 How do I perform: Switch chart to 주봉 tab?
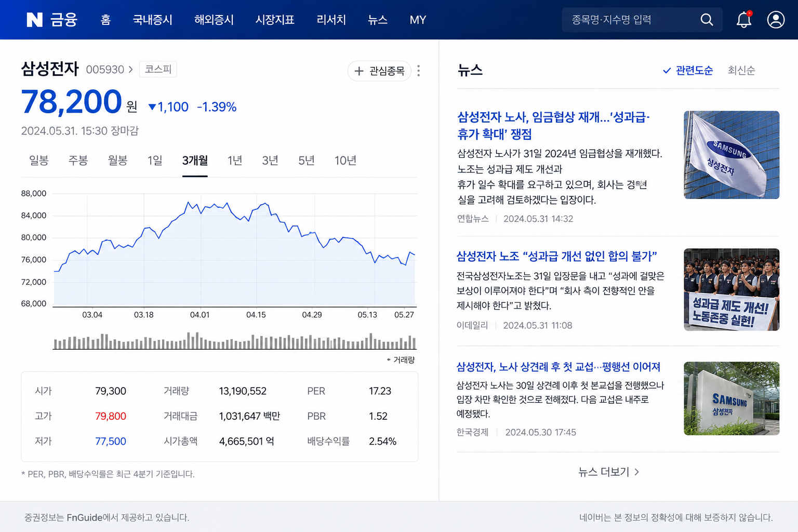point(78,161)
